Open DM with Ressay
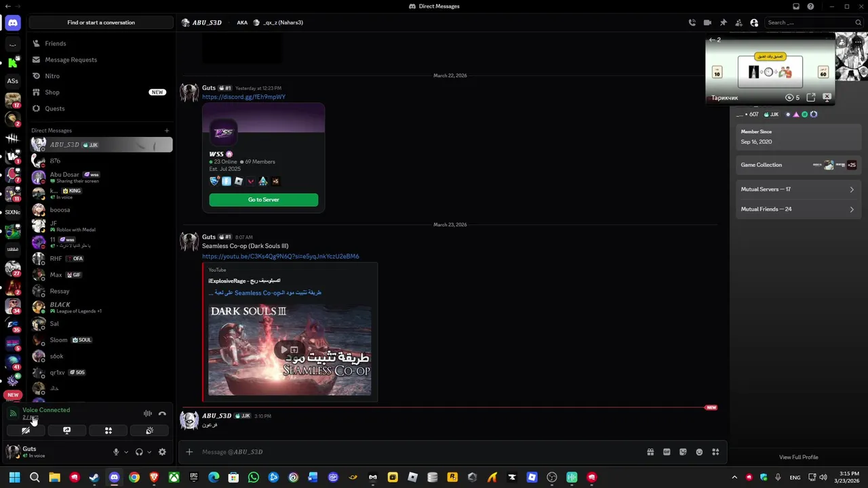The height and width of the screenshot is (488, 868). click(100, 291)
